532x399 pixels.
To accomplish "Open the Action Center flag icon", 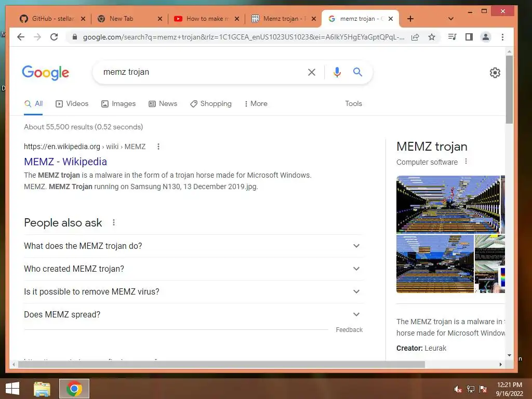I will [483, 389].
